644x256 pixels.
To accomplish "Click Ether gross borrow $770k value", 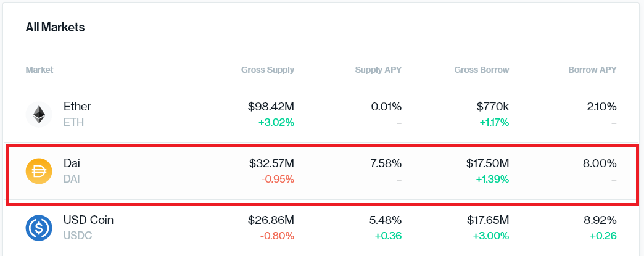I will point(493,107).
